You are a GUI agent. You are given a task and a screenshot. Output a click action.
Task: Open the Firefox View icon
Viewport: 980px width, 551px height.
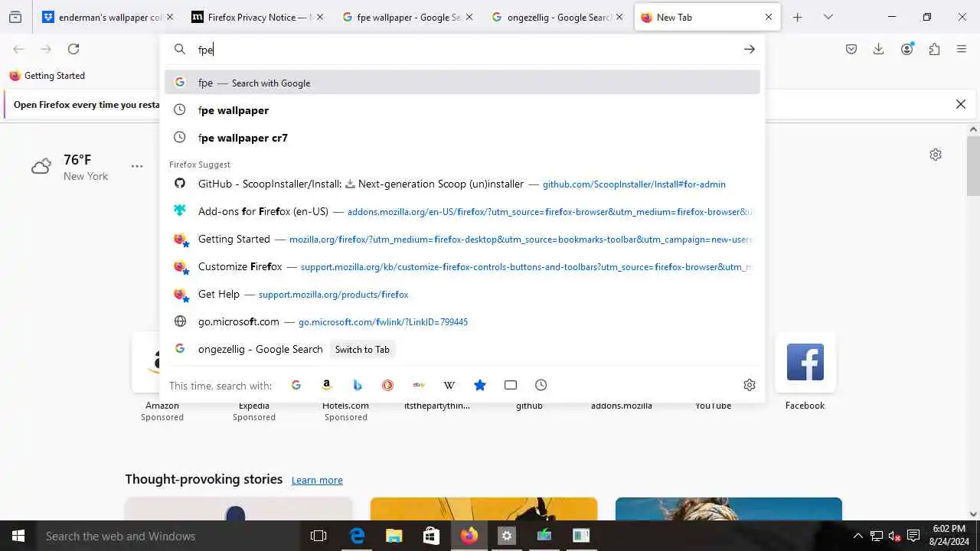click(15, 17)
